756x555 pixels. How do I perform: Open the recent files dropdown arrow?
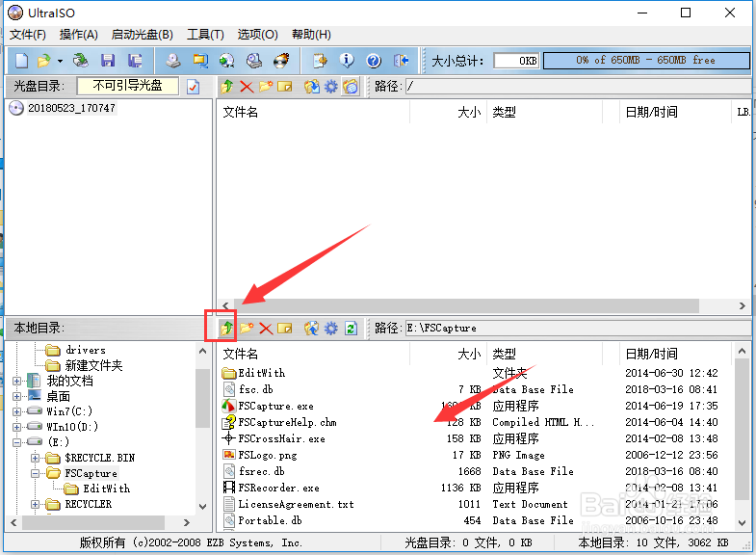tap(60, 62)
